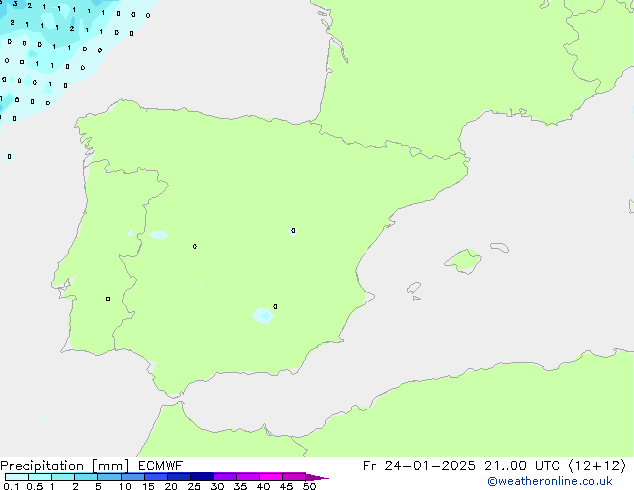Image resolution: width=634 pixels, height=490 pixels.
Task: Click the '(12+12)' forecast step text
Action: click(x=597, y=466)
